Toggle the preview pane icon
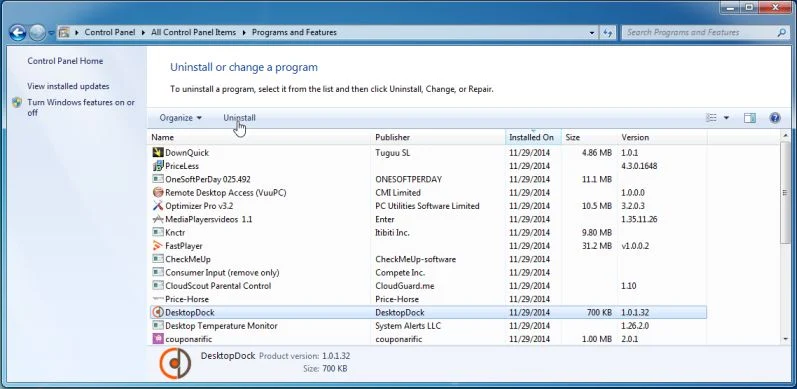797x389 pixels. pyautogui.click(x=750, y=118)
